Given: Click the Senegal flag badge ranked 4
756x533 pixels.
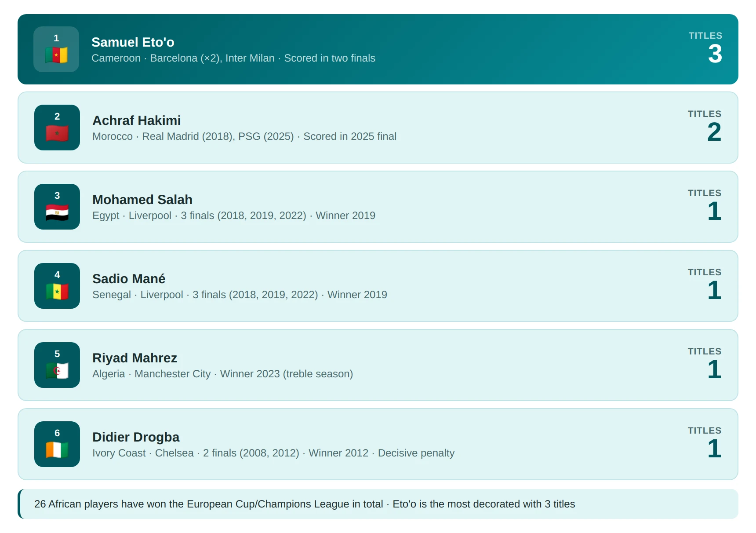Looking at the screenshot, I should [57, 286].
